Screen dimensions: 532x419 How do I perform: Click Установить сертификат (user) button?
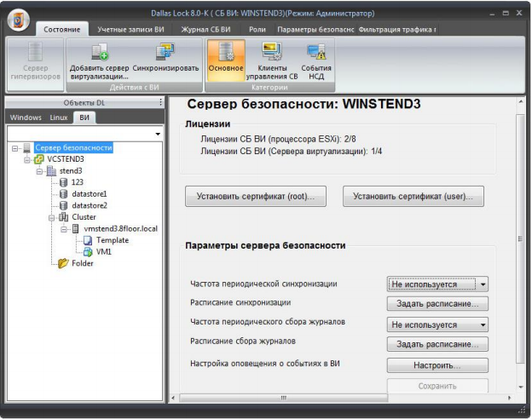413,196
